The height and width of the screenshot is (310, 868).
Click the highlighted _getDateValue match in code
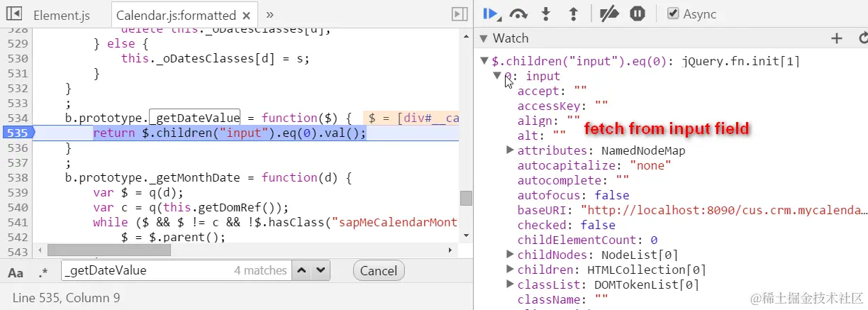point(194,118)
